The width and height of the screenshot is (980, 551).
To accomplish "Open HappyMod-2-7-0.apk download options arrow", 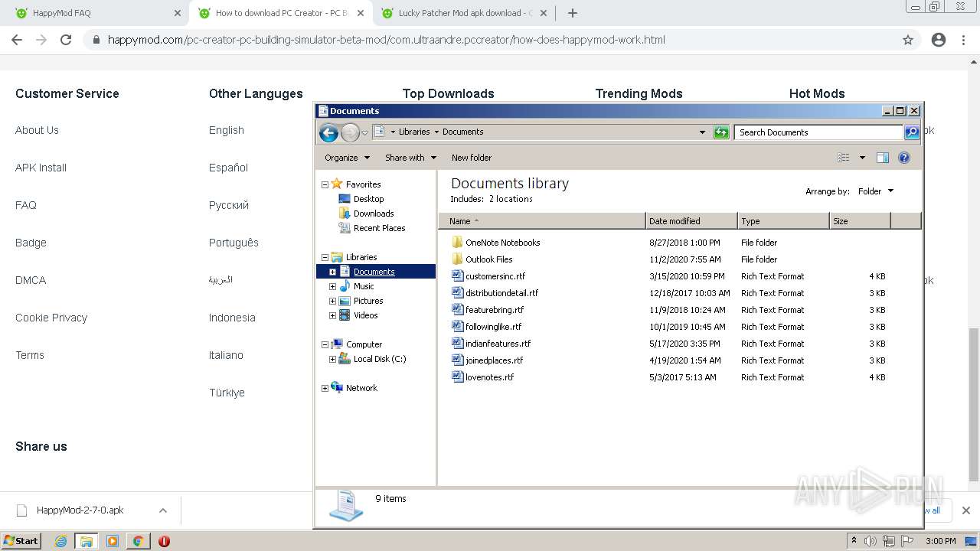I will coord(162,510).
